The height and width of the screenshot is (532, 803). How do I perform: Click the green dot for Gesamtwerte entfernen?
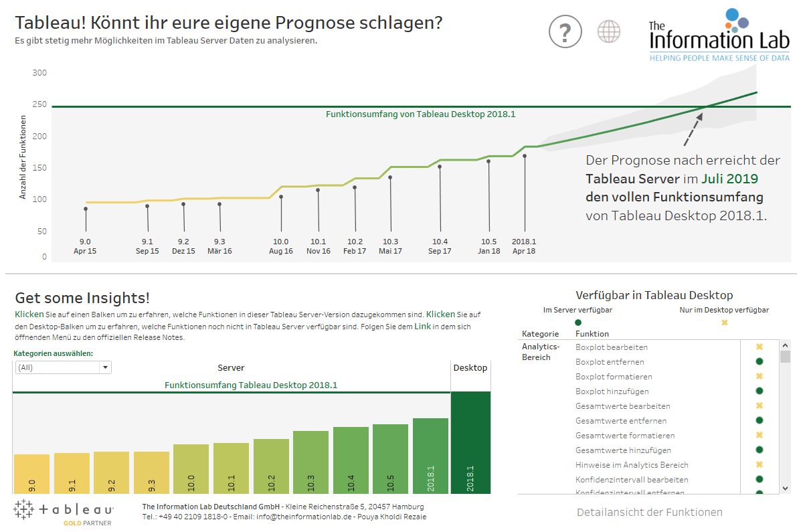click(x=760, y=420)
